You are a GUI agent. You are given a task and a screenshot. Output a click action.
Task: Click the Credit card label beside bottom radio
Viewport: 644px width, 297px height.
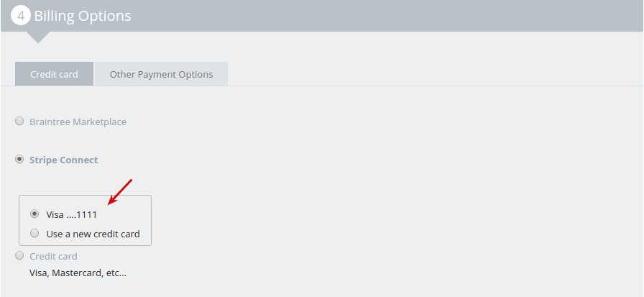coord(53,257)
